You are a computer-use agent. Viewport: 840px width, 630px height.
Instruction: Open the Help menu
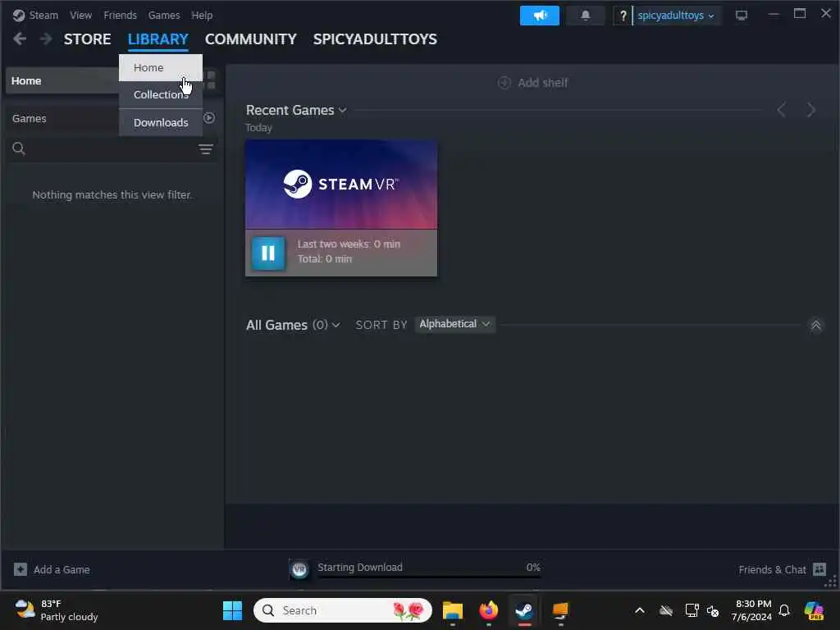point(202,15)
